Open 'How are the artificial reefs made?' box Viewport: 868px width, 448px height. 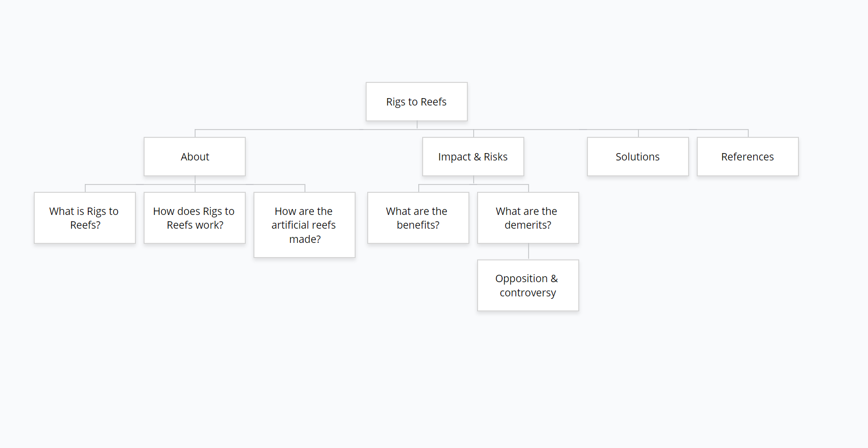pos(305,225)
